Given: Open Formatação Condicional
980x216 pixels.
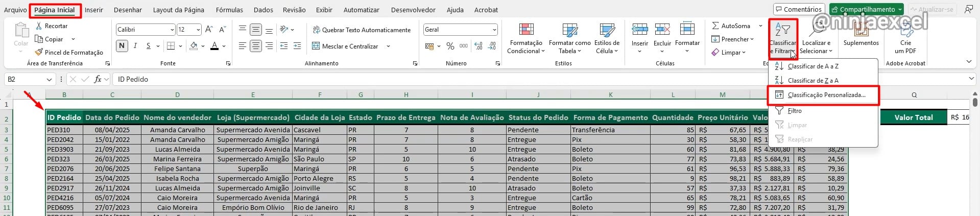Looking at the screenshot, I should tap(526, 38).
